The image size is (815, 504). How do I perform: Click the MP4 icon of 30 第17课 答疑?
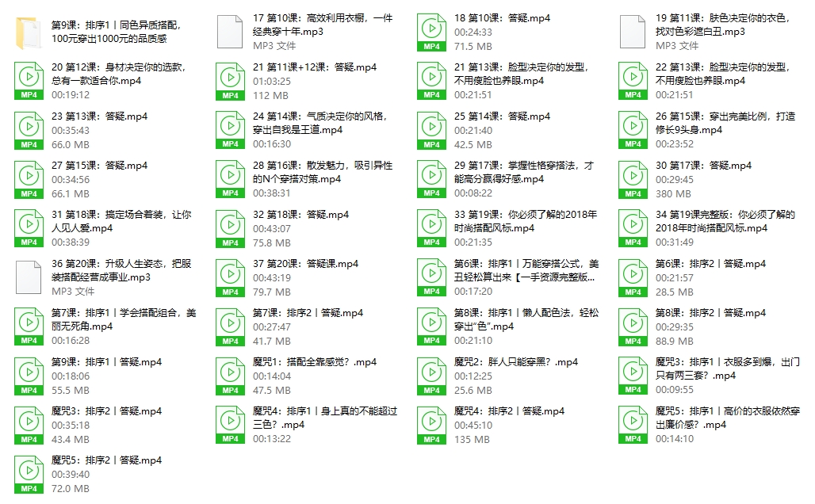(633, 180)
